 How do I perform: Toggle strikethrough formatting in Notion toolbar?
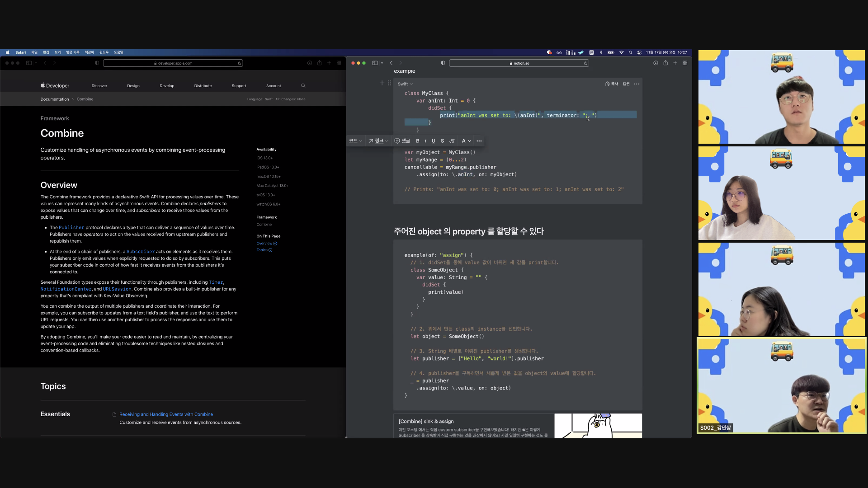click(442, 141)
